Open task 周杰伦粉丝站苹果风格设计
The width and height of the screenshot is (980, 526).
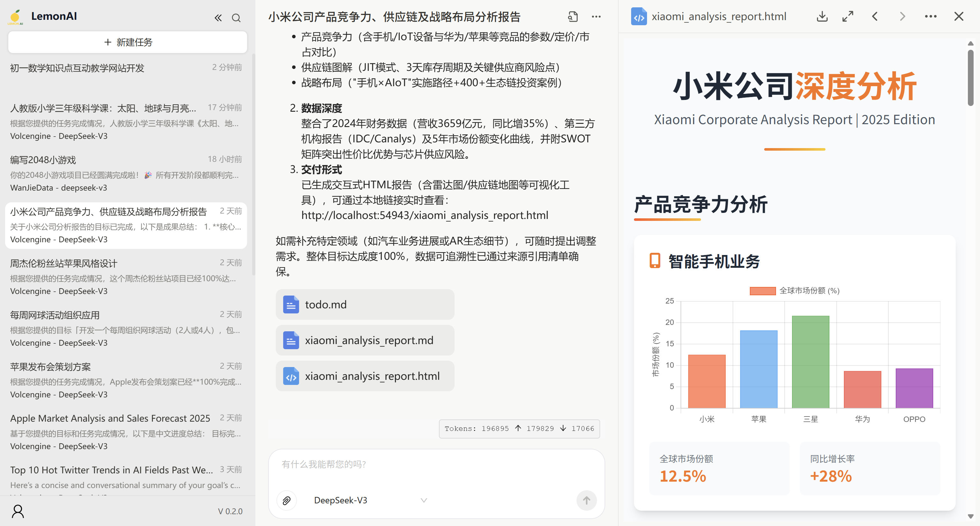[x=126, y=277]
